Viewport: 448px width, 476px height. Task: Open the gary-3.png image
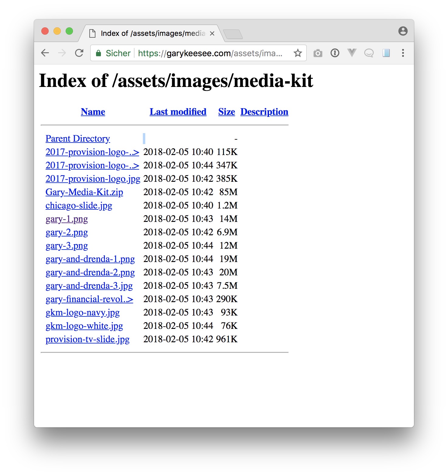[x=67, y=246]
